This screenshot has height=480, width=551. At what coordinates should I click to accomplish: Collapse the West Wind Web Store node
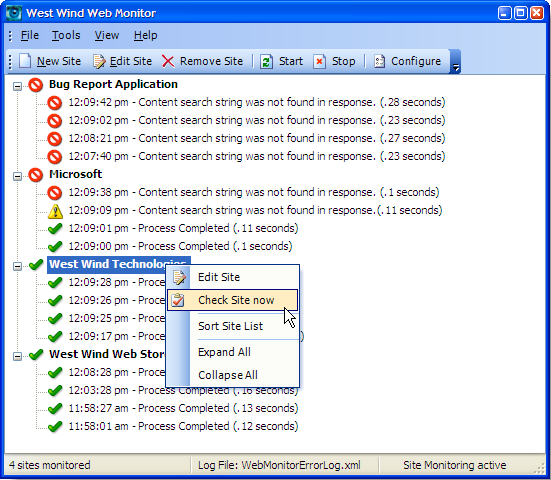coord(17,356)
